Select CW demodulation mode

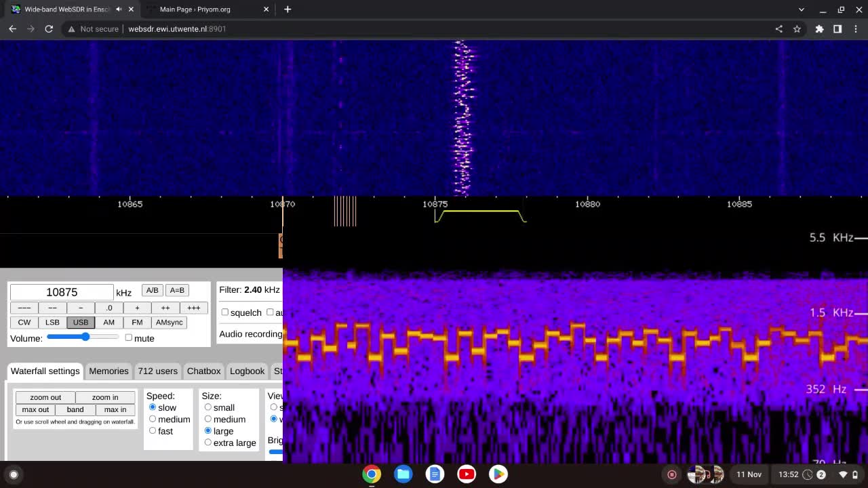coord(24,323)
